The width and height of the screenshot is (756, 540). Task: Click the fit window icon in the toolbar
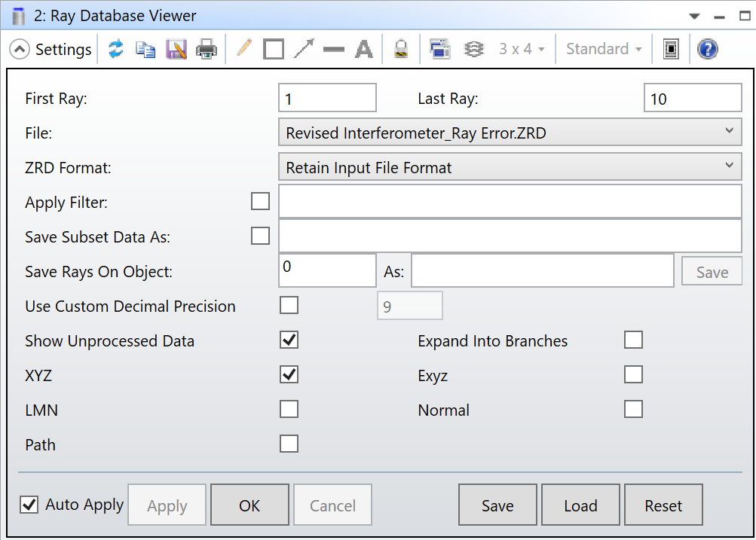coord(671,49)
